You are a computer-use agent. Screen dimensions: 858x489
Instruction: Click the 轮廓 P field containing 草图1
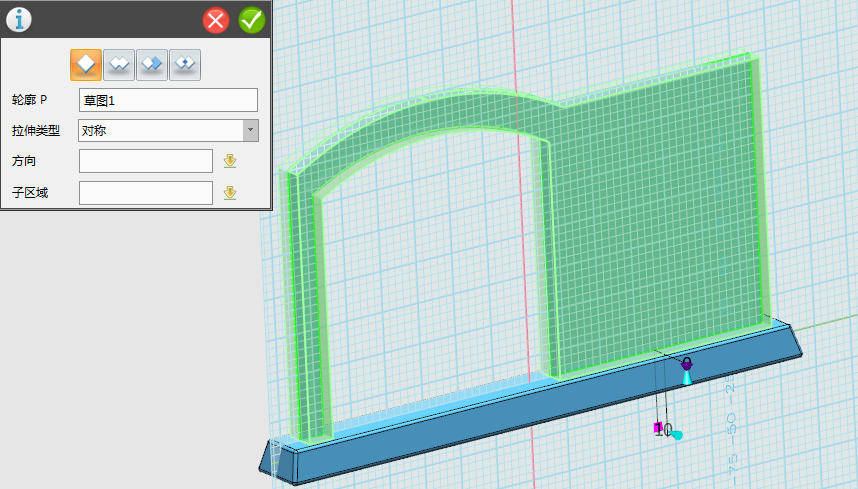[168, 100]
